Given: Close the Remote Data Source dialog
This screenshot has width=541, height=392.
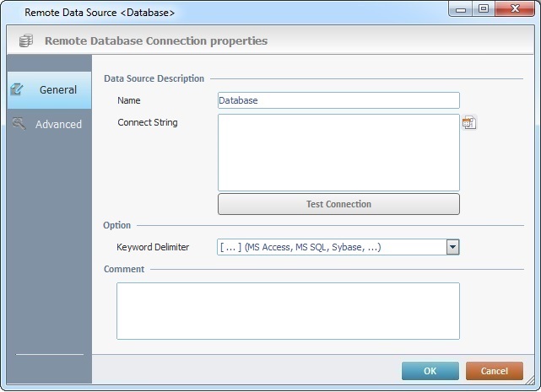Looking at the screenshot, I should click(513, 9).
